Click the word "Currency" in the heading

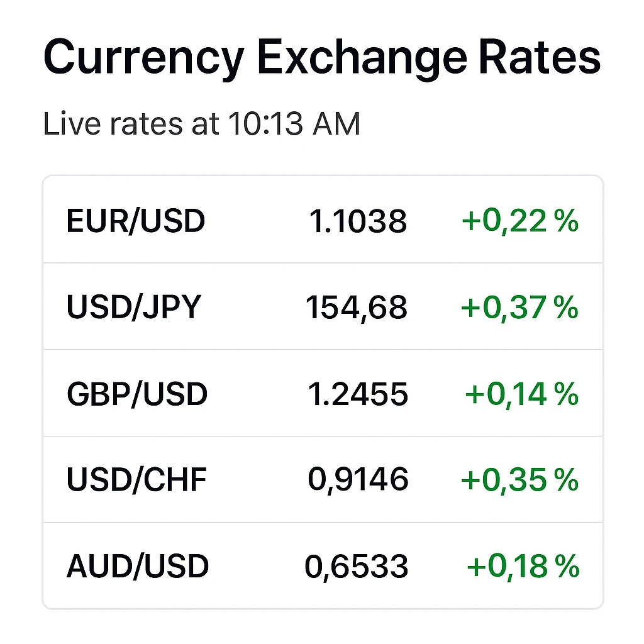[143, 58]
